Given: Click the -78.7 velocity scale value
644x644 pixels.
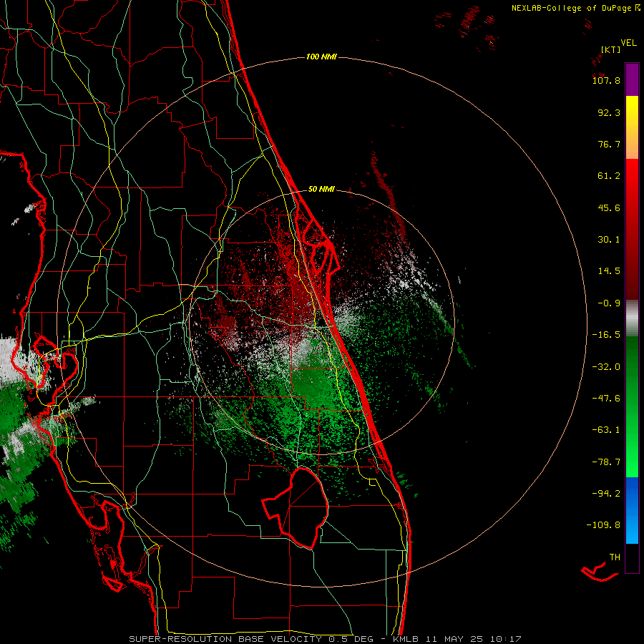Looking at the screenshot, I should [x=606, y=462].
